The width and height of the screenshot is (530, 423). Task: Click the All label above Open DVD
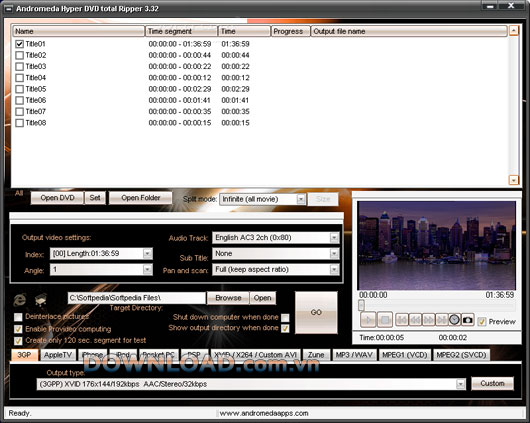[x=19, y=193]
